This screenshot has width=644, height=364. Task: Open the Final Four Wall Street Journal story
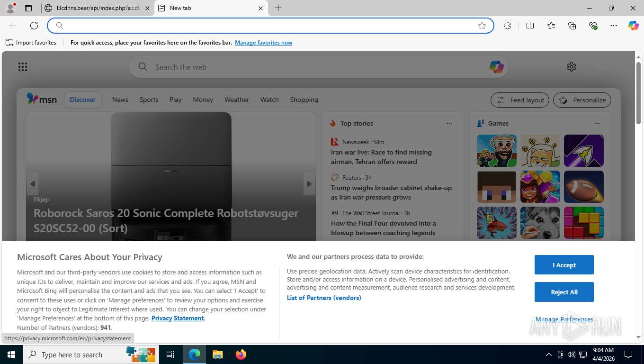tap(384, 228)
